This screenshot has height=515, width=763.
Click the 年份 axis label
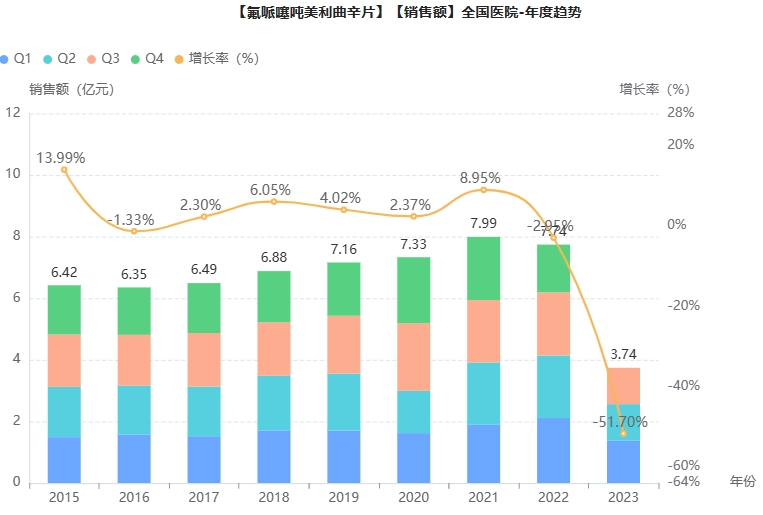[743, 481]
